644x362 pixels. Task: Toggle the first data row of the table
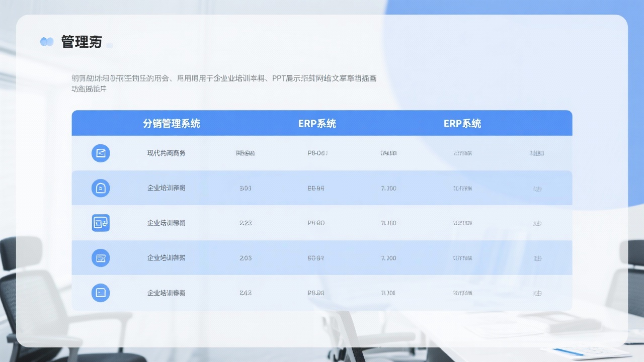coord(322,153)
